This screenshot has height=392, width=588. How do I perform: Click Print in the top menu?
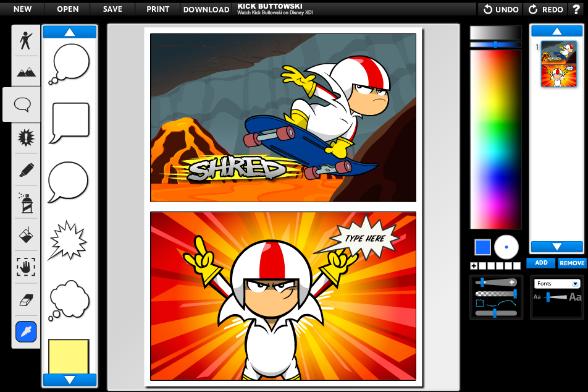[158, 9]
